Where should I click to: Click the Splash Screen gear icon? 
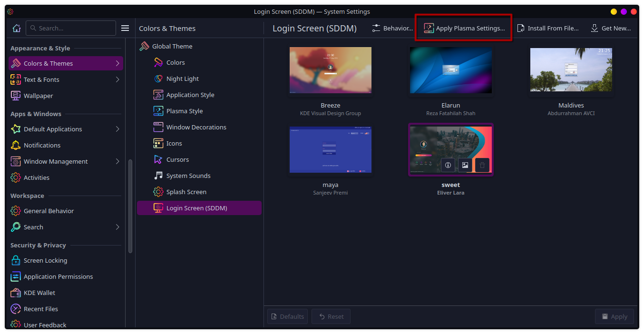(x=158, y=192)
